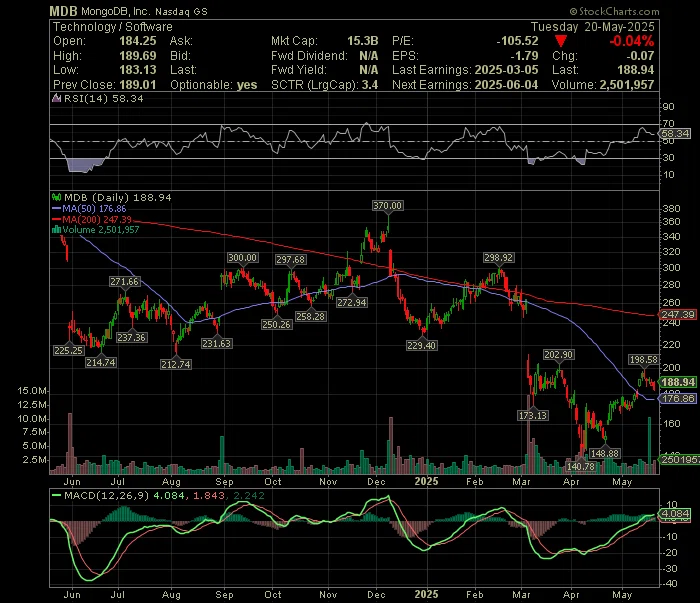Click the High 189.69 value

coord(138,56)
